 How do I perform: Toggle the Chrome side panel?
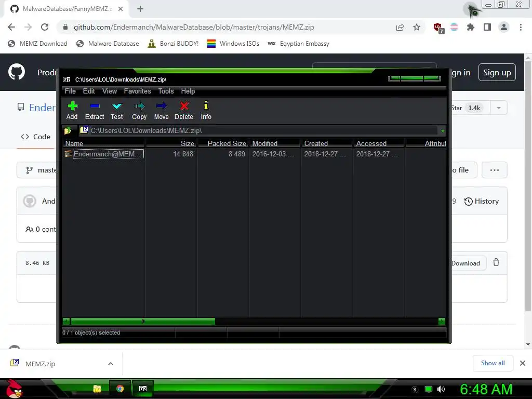[x=487, y=27]
